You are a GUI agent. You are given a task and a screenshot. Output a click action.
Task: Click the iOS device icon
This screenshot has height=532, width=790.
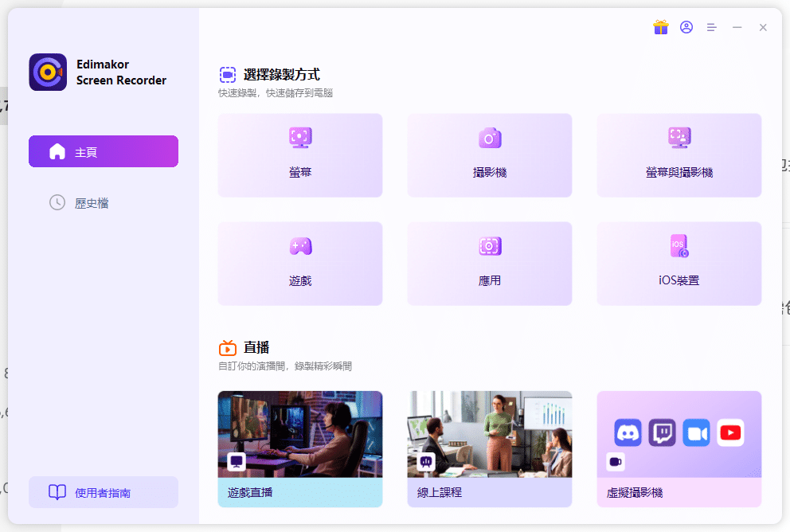pos(679,246)
